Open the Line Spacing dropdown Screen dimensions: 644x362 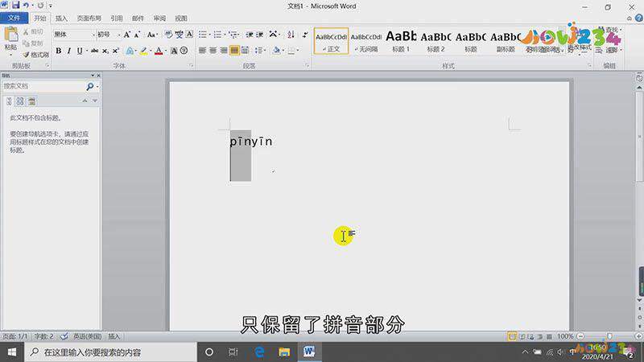point(259,51)
